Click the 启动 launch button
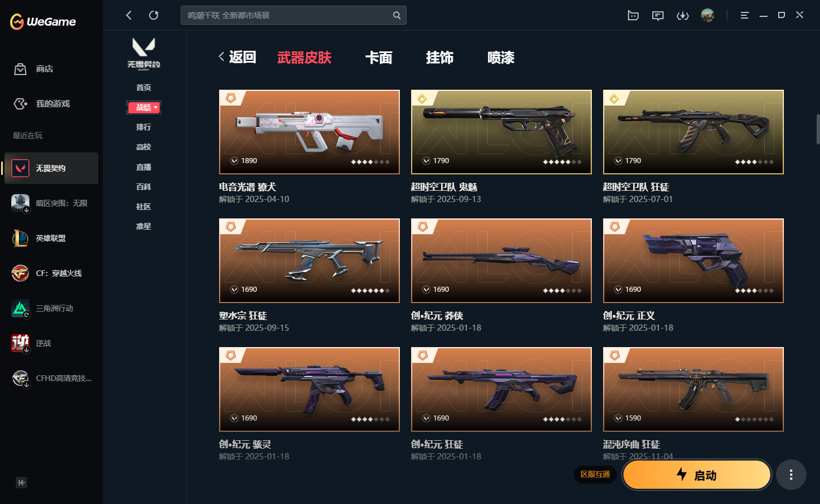The width and height of the screenshot is (820, 504). coord(697,475)
